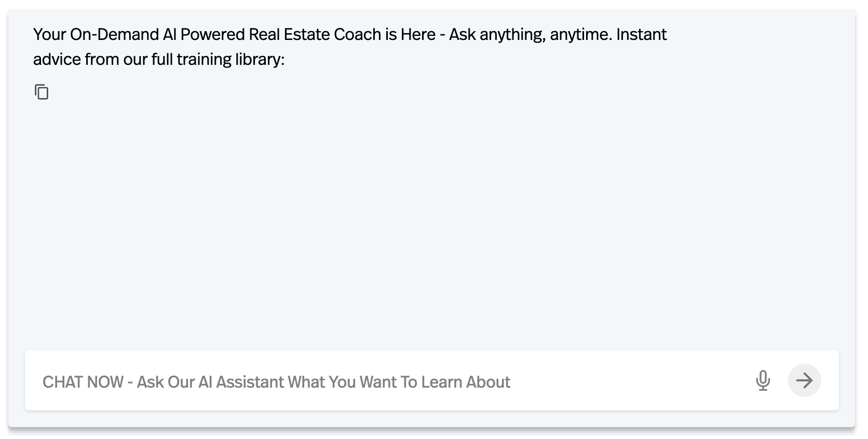
Task: Click the microphone icon beside the send arrow
Action: coord(763,380)
